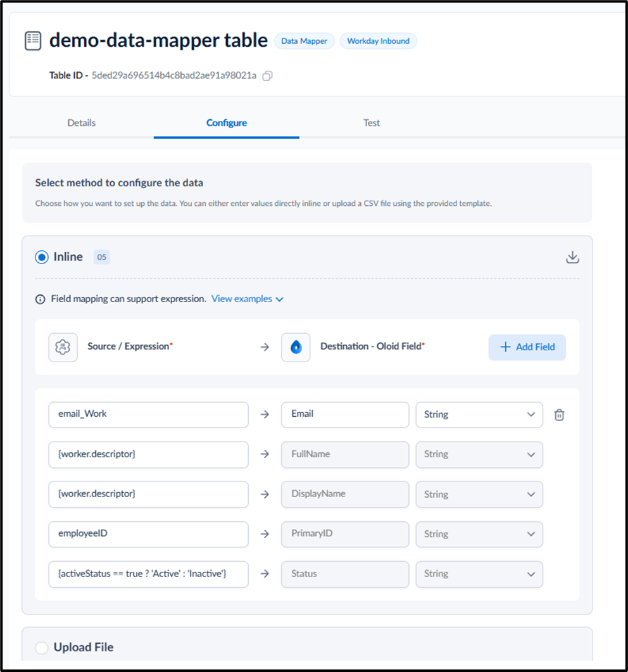Screen dimensions: 628x672
Task: Select the Inline radio button
Action: [x=42, y=257]
